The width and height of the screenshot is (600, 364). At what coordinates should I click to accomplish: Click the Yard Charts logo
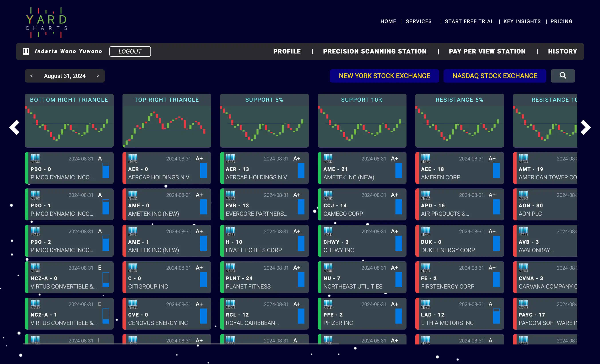pyautogui.click(x=46, y=22)
